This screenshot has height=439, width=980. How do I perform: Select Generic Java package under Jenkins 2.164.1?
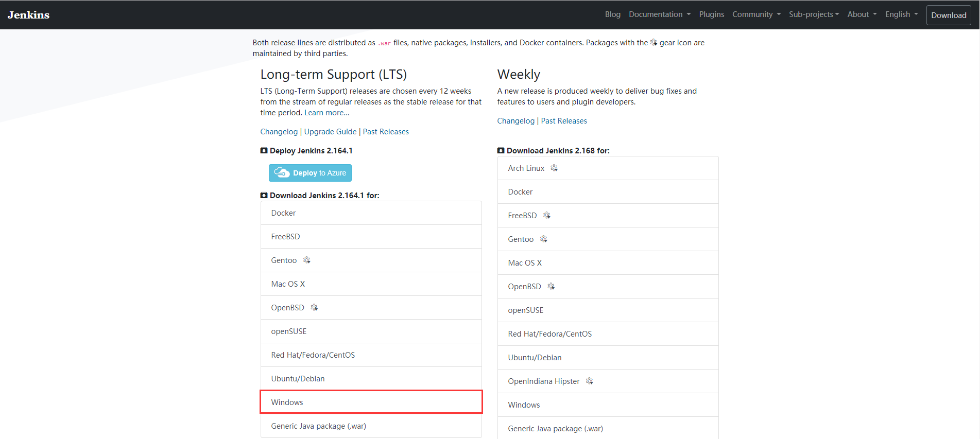pos(371,426)
